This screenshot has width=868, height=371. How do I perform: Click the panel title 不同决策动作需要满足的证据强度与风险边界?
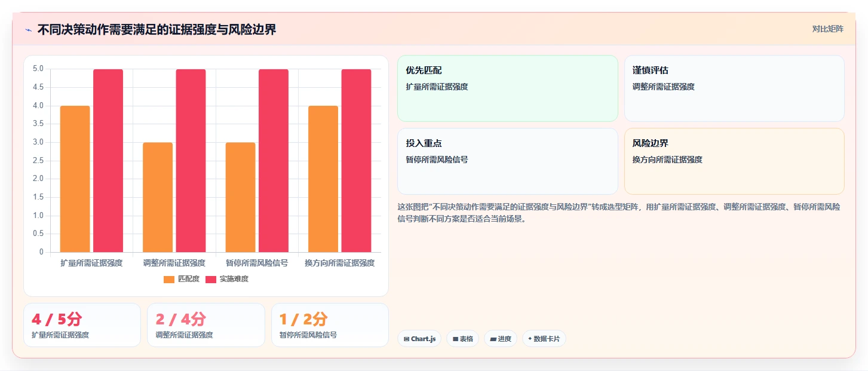tap(157, 29)
